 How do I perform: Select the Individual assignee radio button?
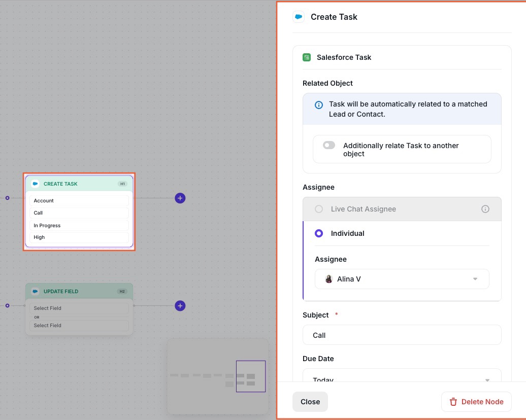319,233
